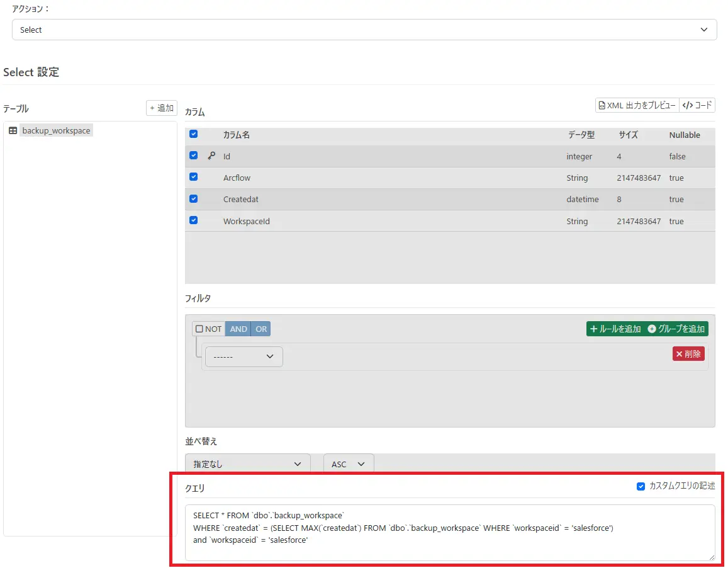Click the backup_workspace table icon

click(13, 131)
